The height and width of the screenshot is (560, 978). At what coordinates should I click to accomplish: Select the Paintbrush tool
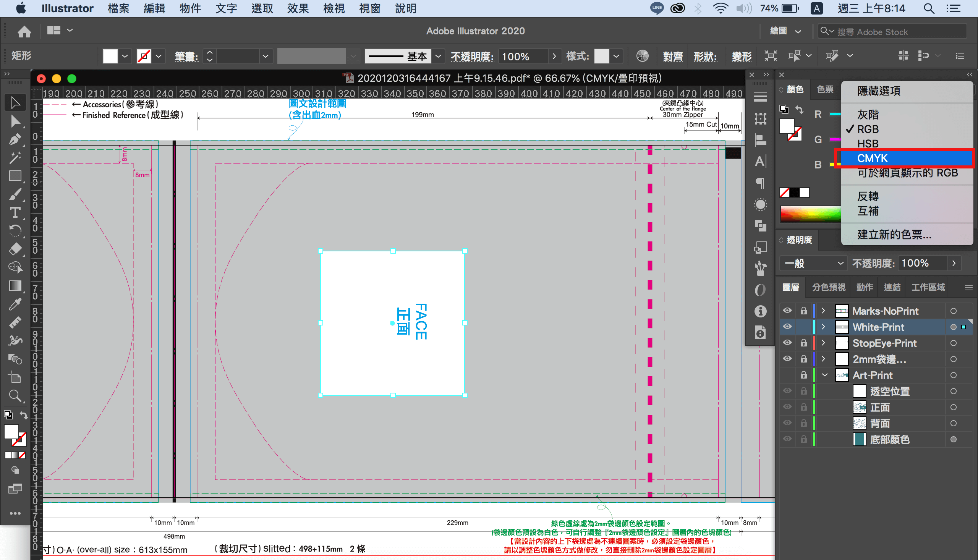click(15, 194)
